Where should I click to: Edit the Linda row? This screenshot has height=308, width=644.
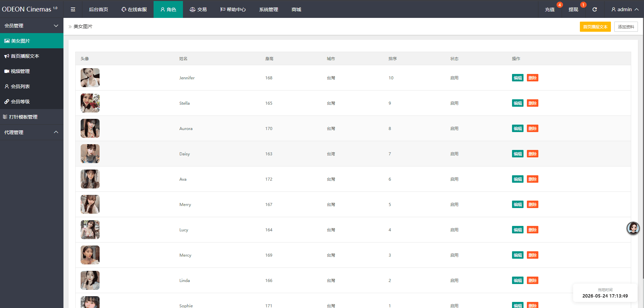coord(518,280)
